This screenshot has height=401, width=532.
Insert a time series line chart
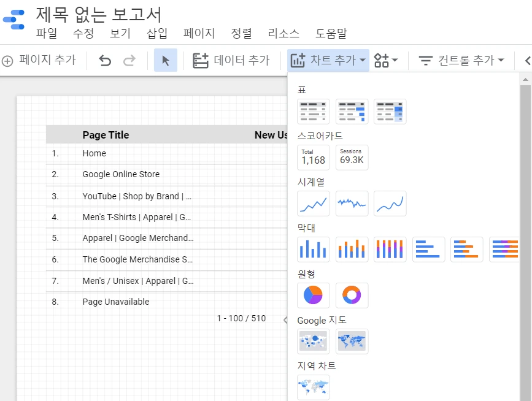[313, 204]
